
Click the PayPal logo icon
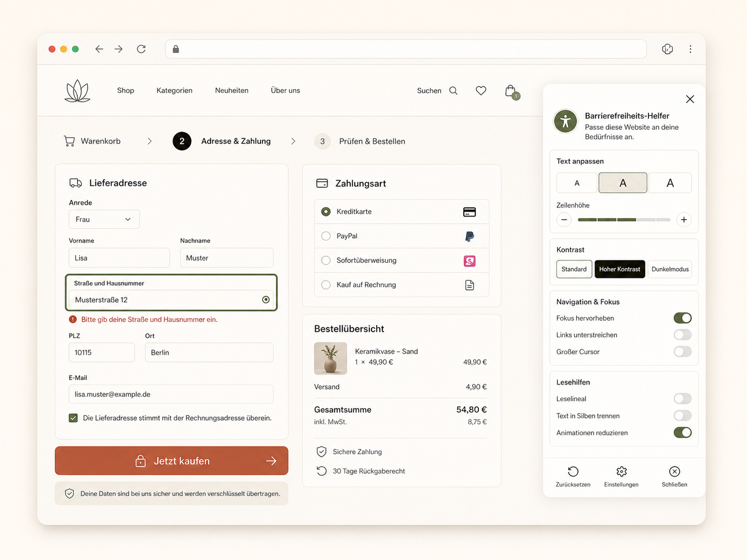469,236
